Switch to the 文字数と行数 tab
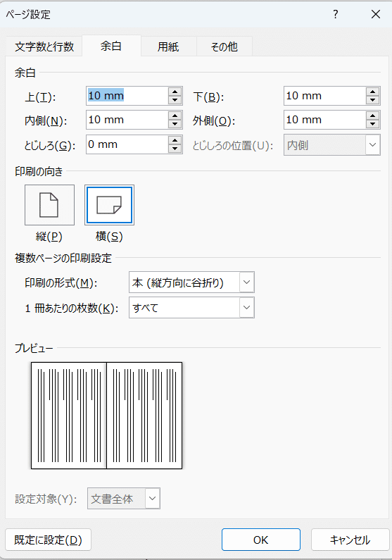 coord(44,46)
